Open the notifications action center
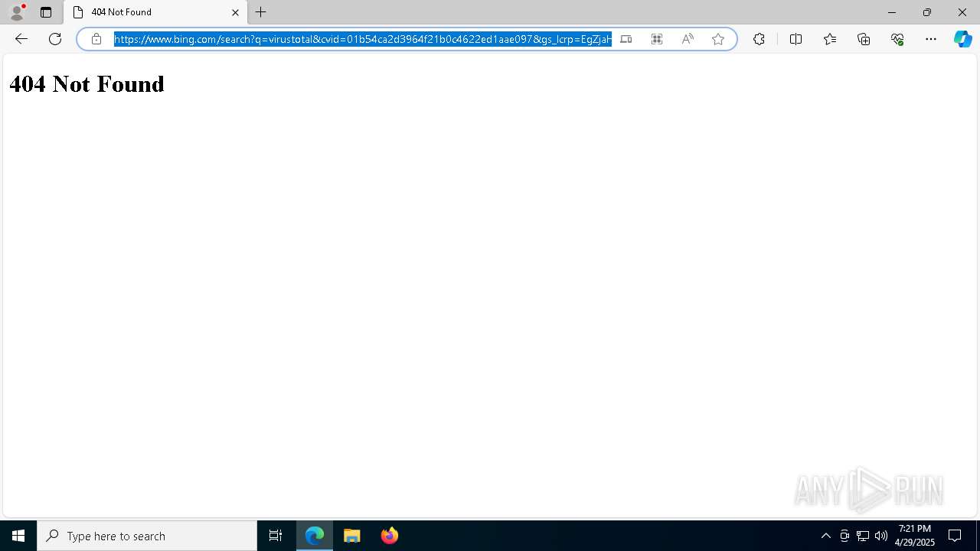Screen dimensions: 980x551 point(955,536)
